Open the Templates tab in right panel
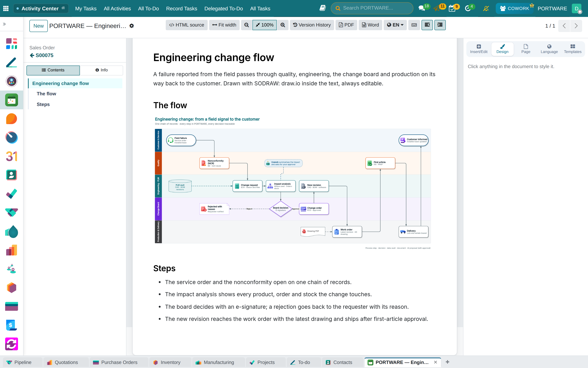This screenshot has width=588, height=368. [572, 49]
